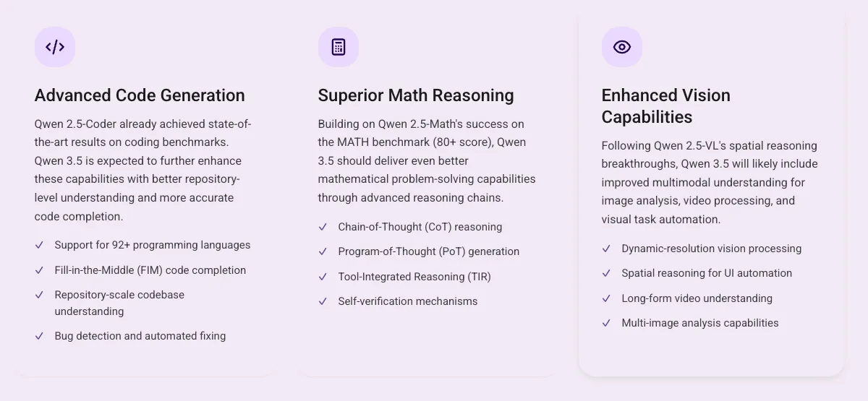868x401 pixels.
Task: Click the Long-form video understanding item
Action: pyautogui.click(x=697, y=298)
